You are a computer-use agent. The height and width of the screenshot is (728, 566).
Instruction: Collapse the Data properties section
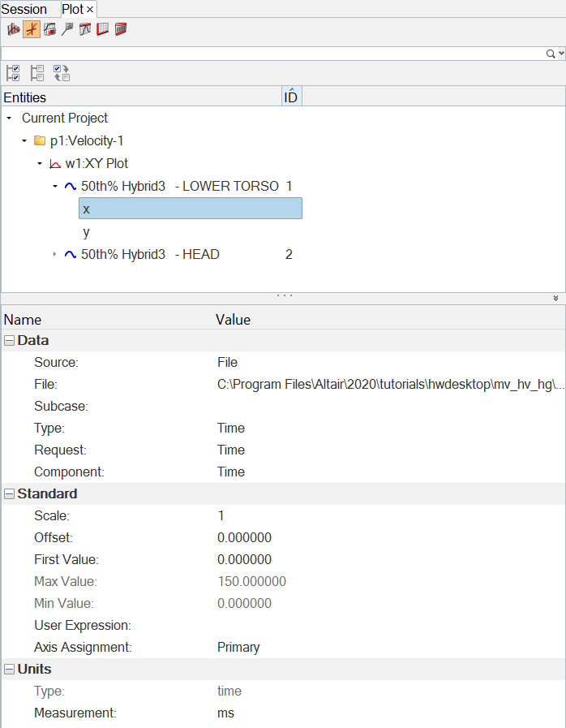coord(10,340)
